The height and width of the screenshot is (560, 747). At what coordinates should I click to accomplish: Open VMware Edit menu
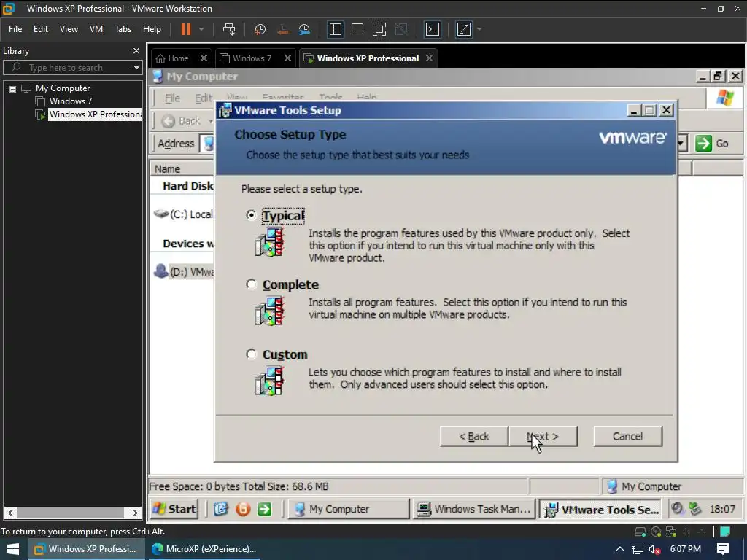[41, 29]
